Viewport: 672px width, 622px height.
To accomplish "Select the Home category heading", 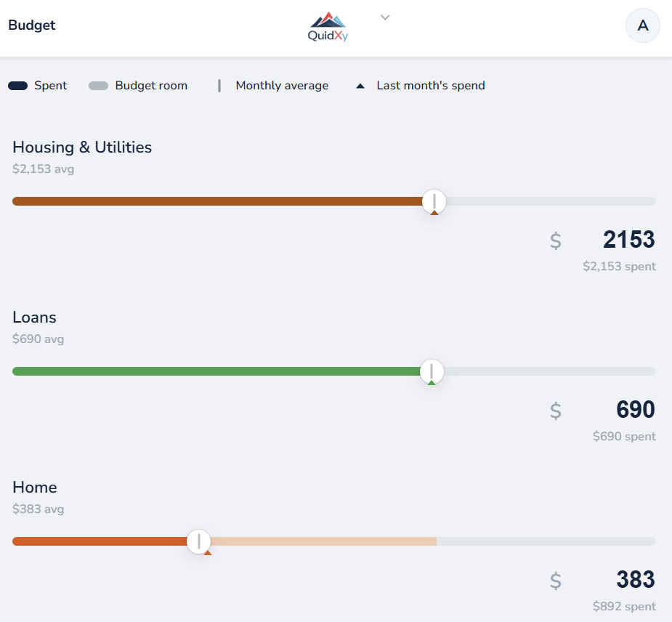I will [x=35, y=488].
